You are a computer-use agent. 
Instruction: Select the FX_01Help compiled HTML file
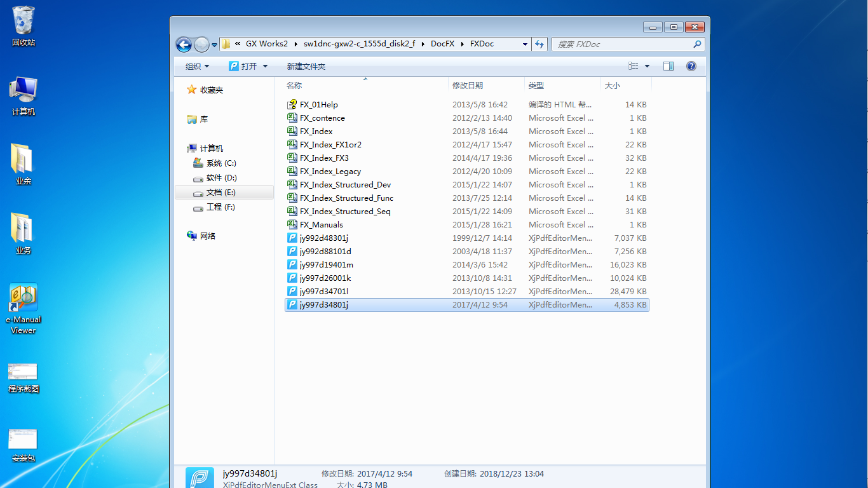[x=318, y=105]
